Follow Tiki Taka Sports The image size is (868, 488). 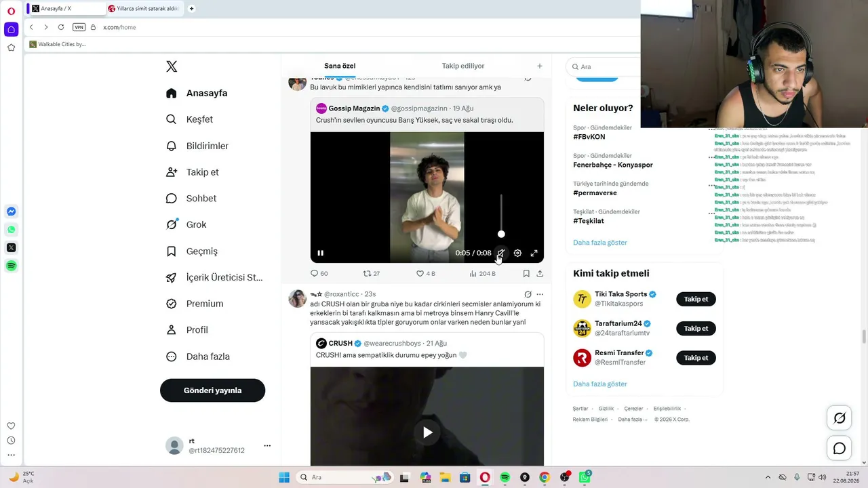pos(696,299)
